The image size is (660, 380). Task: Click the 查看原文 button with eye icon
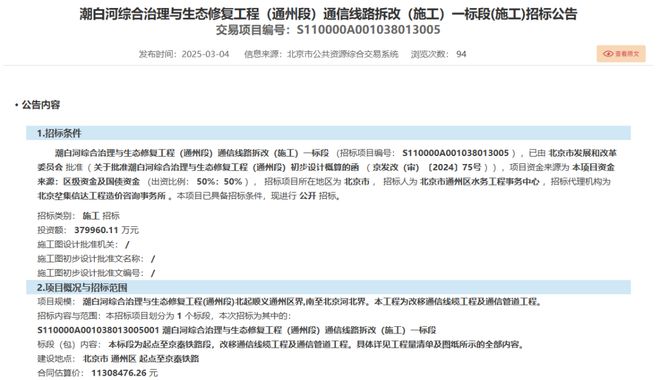click(621, 54)
